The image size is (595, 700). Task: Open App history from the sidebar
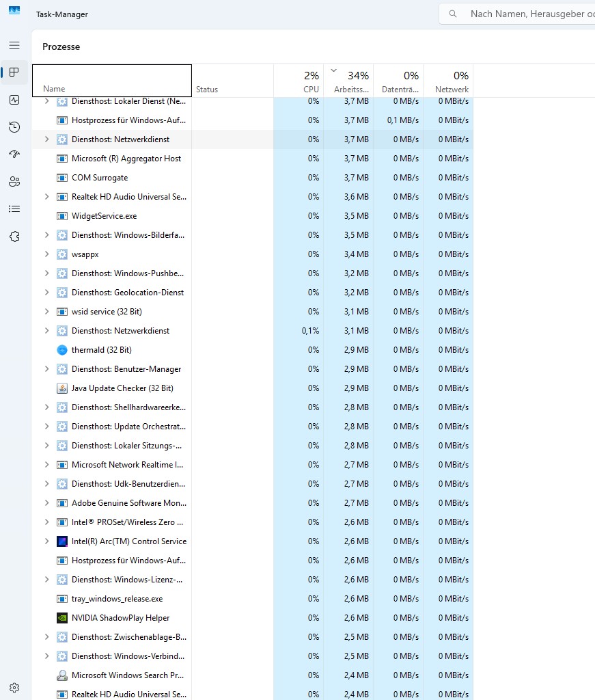tap(14, 127)
